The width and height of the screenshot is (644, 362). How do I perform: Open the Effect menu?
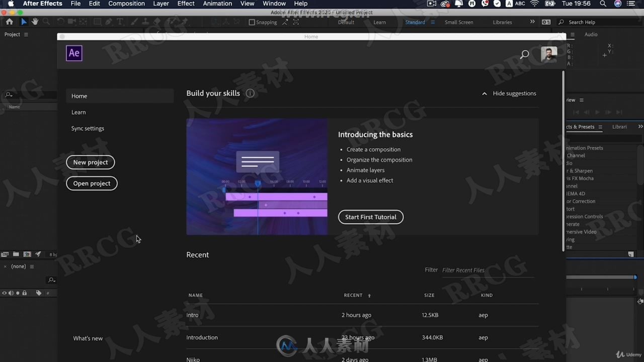coord(186,4)
